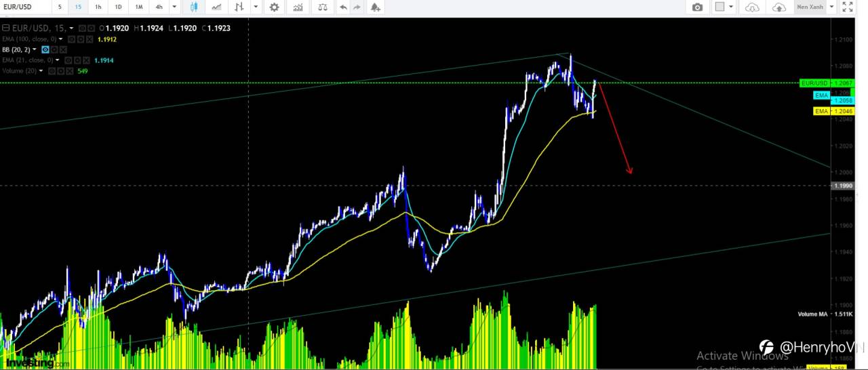Click yellow EMA 1.2046 scale label
Viewport: 868px width, 370px height.
[833, 111]
